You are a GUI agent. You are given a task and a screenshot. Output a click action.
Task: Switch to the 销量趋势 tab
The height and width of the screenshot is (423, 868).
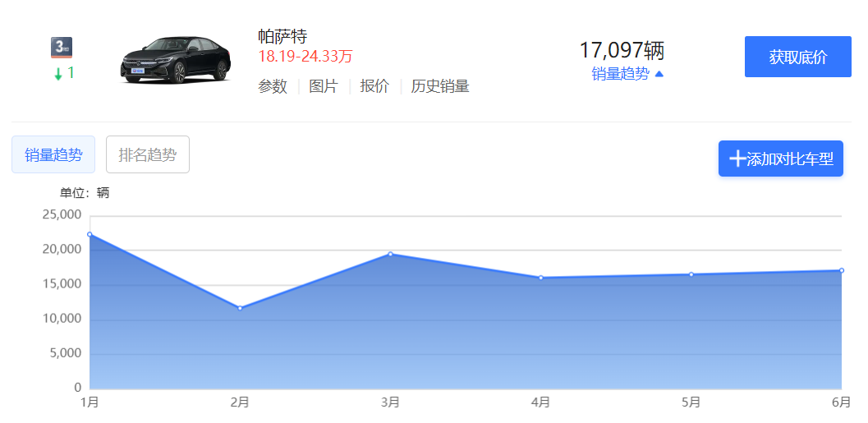tap(53, 154)
